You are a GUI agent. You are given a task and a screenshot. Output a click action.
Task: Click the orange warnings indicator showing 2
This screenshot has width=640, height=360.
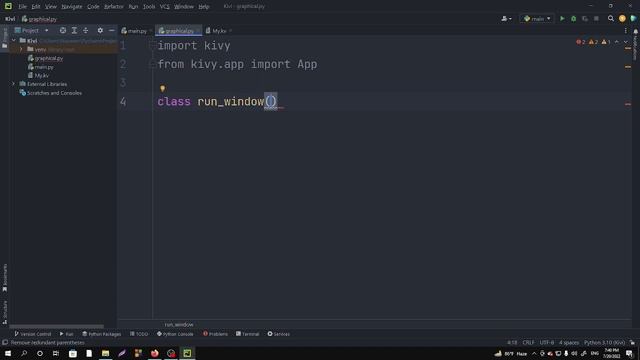593,42
